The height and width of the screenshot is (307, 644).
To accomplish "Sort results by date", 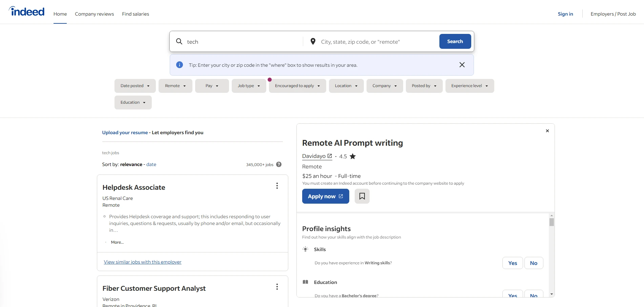I will click(x=151, y=164).
